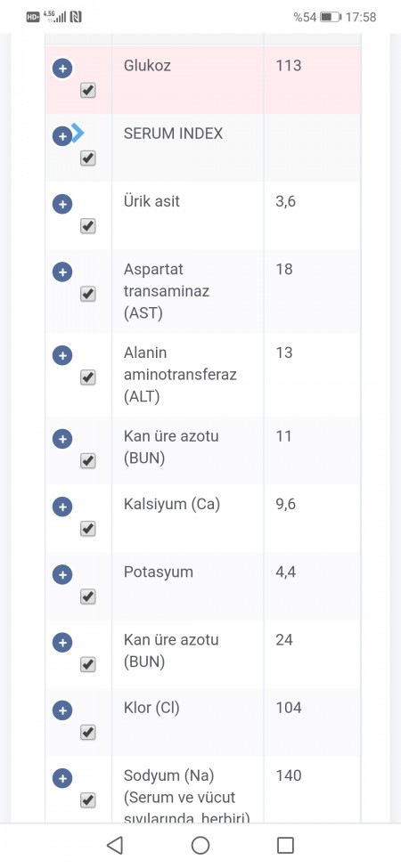The width and height of the screenshot is (401, 868).
Task: Toggle the Potasyum row checkbox
Action: [88, 596]
